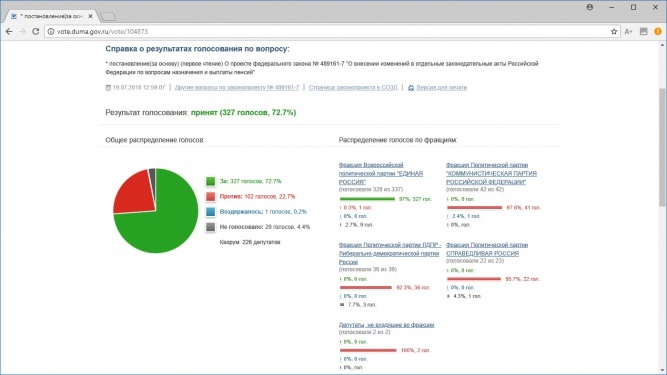This screenshot has width=667, height=375.
Task: Reload the page with refresh icon
Action: coord(36,31)
